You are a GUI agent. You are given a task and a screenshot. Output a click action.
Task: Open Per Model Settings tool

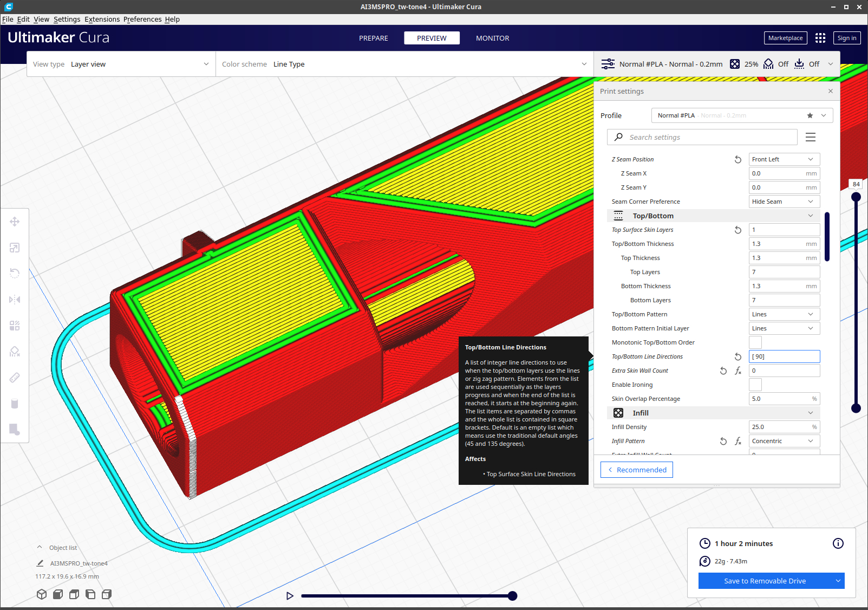pos(15,326)
